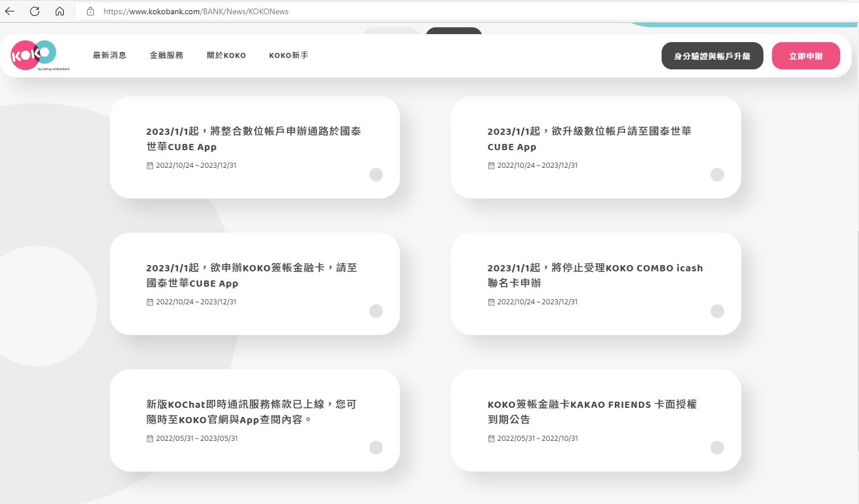
Task: Open the KOKO新手 menu
Action: pos(289,55)
